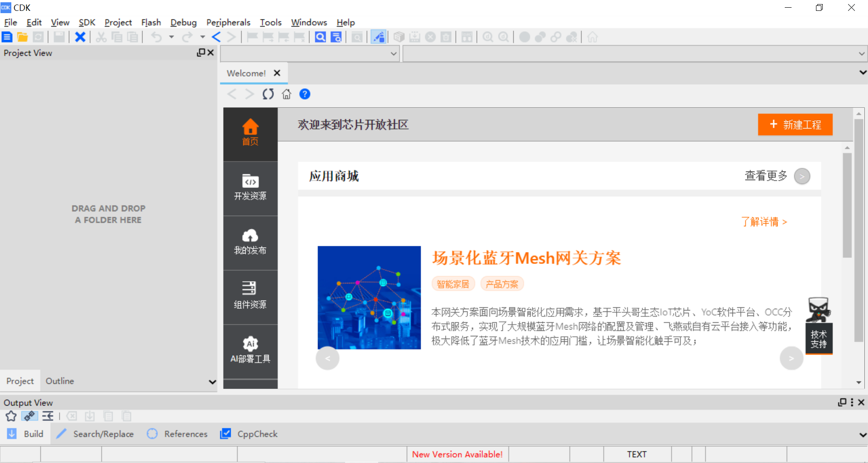
Task: Expand the editor tab list chevron
Action: [x=863, y=72]
